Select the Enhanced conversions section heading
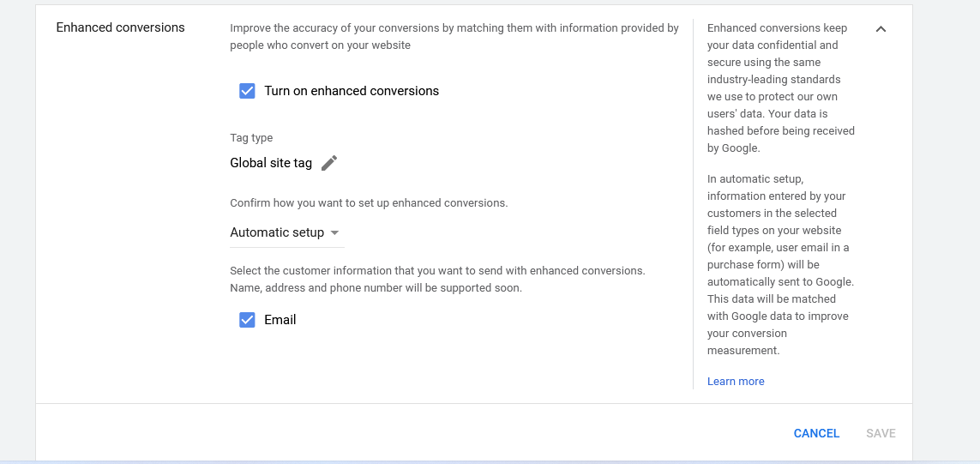This screenshot has width=980, height=464. coord(121,27)
